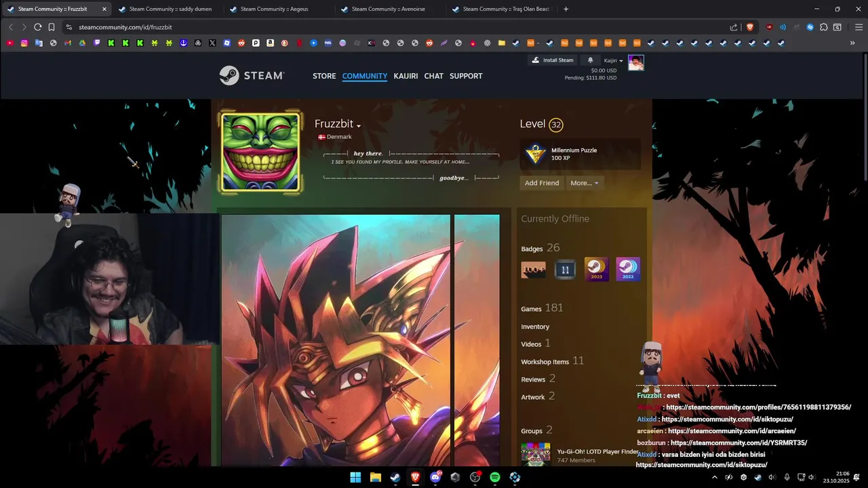Open the Inventory link
Screen dimensions: 868x488
(x=535, y=327)
